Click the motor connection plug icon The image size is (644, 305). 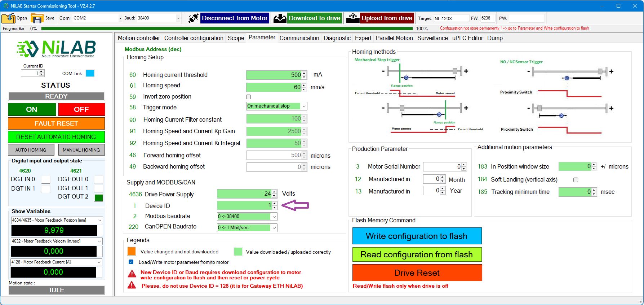coord(193,18)
